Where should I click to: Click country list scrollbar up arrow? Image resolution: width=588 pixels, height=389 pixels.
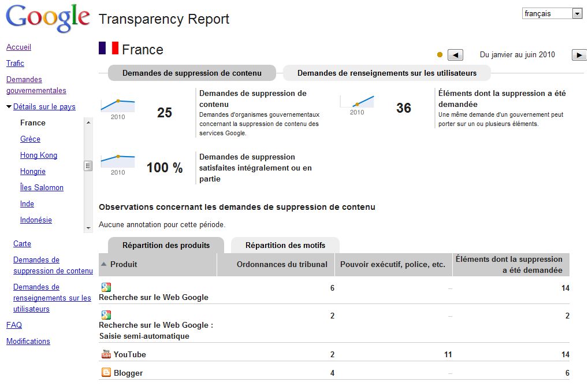point(88,123)
